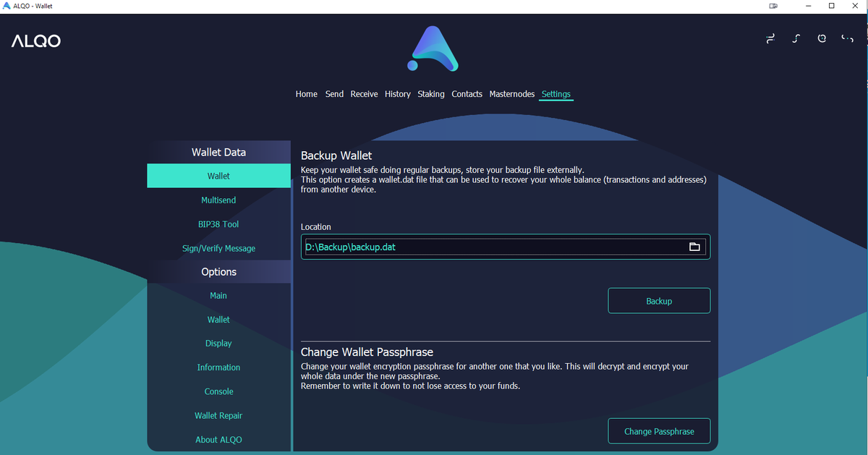Minimize the ALQO wallet window
Image resolution: width=868 pixels, height=455 pixels.
(x=807, y=6)
